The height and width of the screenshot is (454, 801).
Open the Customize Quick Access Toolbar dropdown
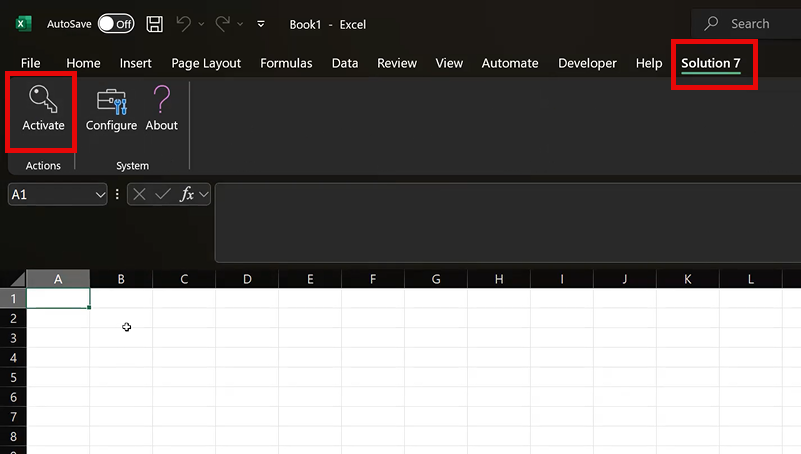pos(261,23)
